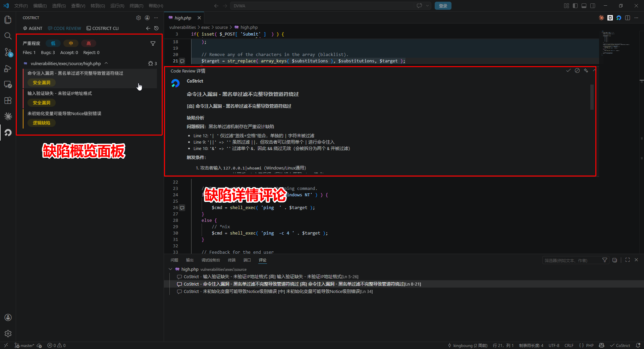Click the 登录 login button
644x349 pixels.
pyautogui.click(x=443, y=6)
